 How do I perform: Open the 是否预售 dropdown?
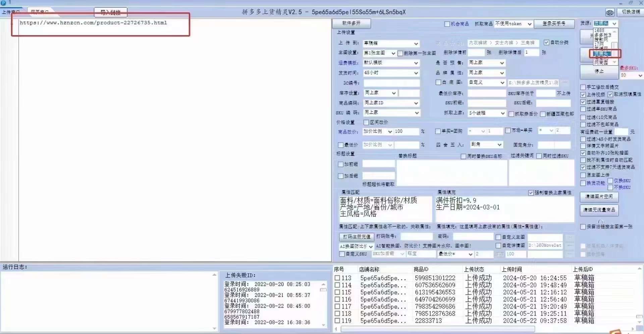click(x=487, y=63)
